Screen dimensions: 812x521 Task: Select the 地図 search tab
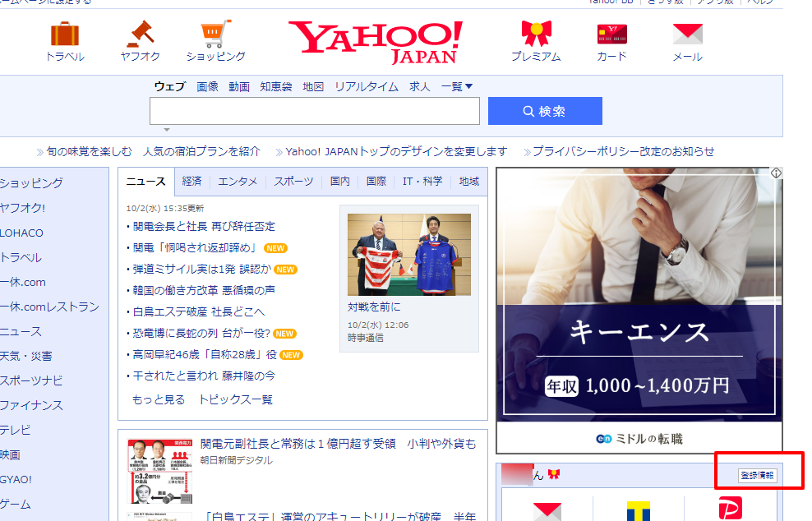pyautogui.click(x=313, y=86)
